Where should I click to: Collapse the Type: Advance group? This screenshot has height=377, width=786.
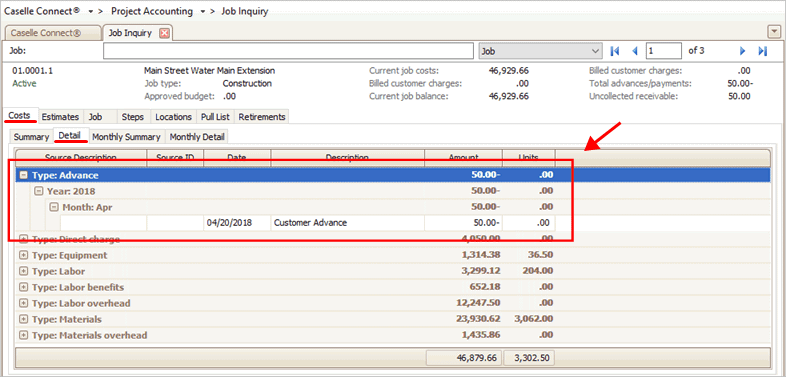click(x=23, y=175)
